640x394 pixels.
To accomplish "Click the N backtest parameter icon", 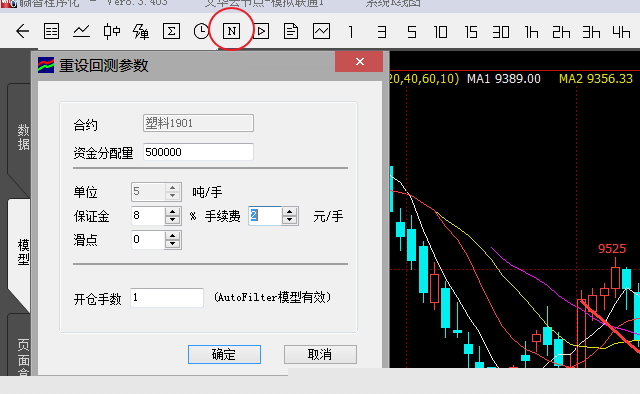I will click(231, 31).
